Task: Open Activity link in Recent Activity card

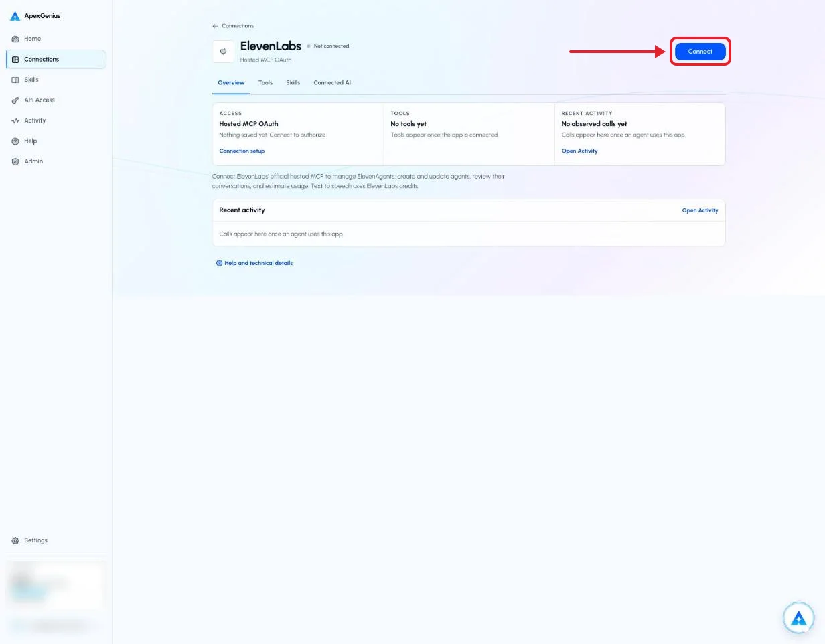Action: point(579,151)
